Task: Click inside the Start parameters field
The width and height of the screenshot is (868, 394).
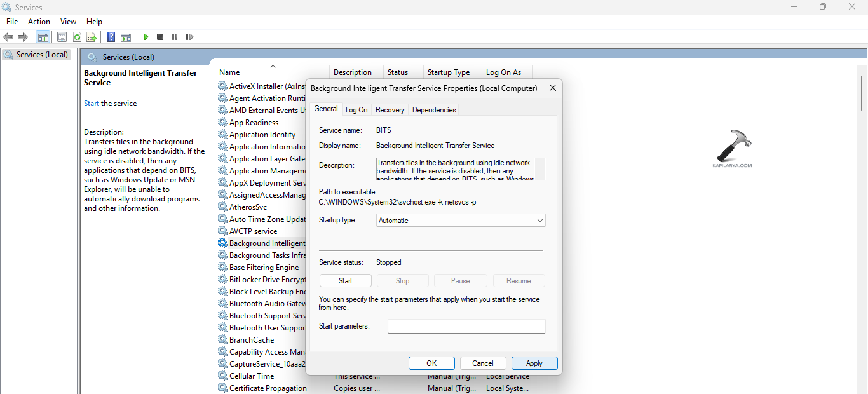Action: pos(466,326)
